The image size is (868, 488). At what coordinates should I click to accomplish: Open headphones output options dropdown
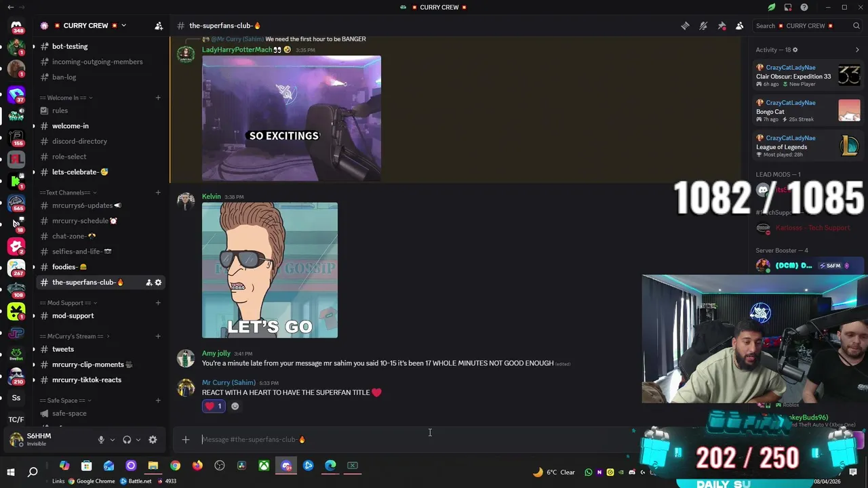coord(138,440)
